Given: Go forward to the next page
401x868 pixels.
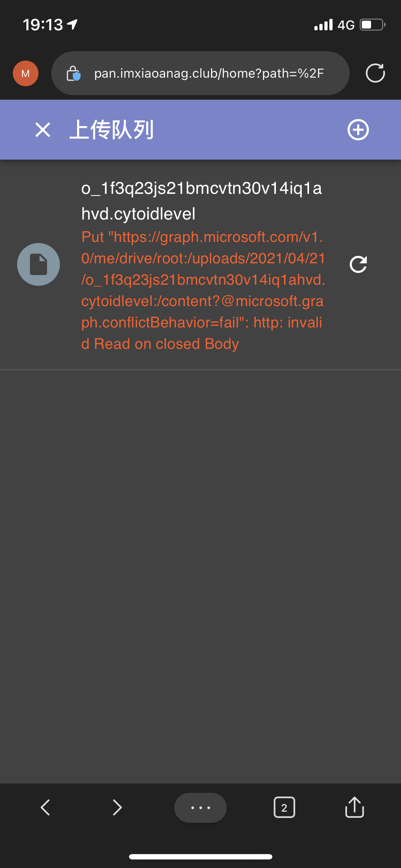Looking at the screenshot, I should [117, 807].
